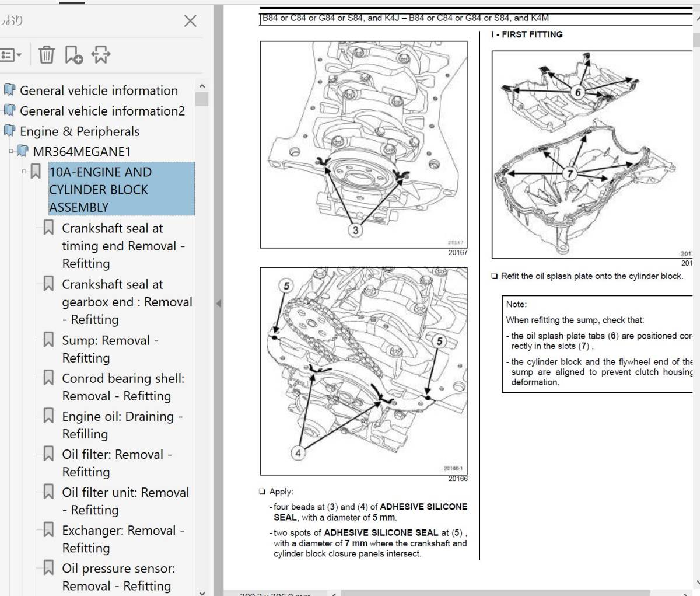Collapse the navigation pane with side arrow
Image resolution: width=700 pixels, height=596 pixels.
[x=219, y=303]
